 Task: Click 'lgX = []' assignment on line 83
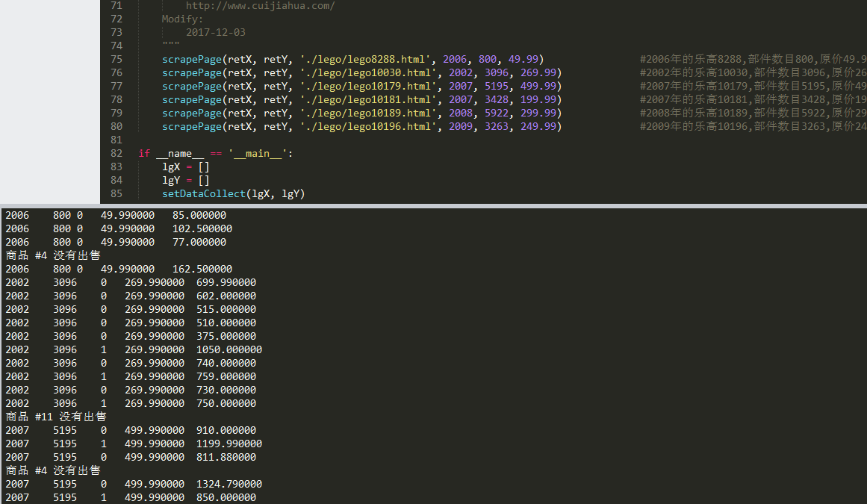(x=186, y=167)
